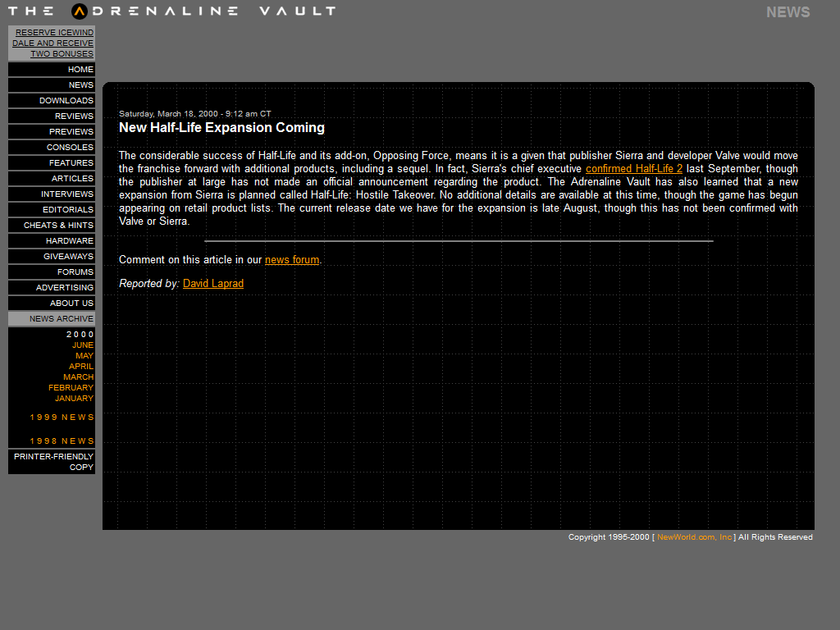Open the APRIL 2000 news archive
The width and height of the screenshot is (840, 630).
point(81,367)
